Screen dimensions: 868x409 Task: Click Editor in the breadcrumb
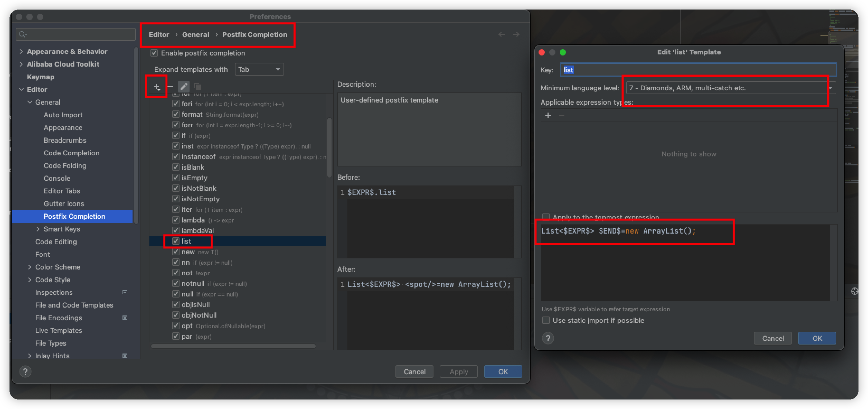coord(159,34)
